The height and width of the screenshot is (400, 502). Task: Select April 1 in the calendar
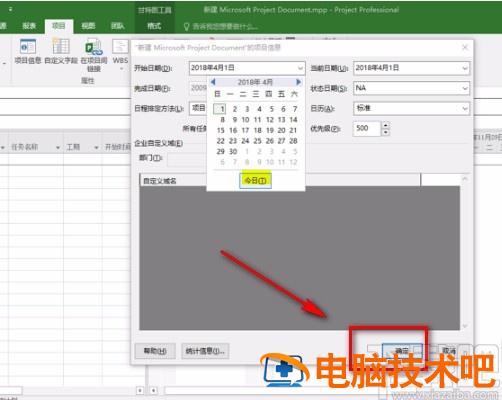tap(220, 109)
